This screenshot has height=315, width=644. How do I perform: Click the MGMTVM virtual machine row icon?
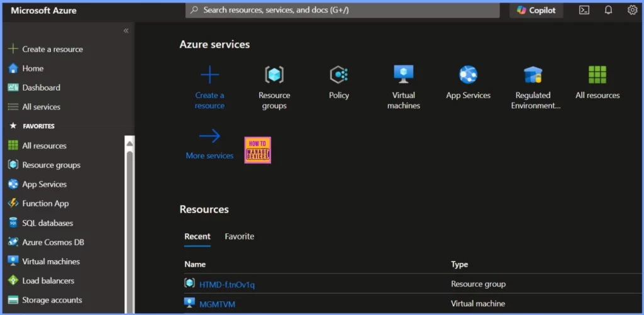(189, 303)
